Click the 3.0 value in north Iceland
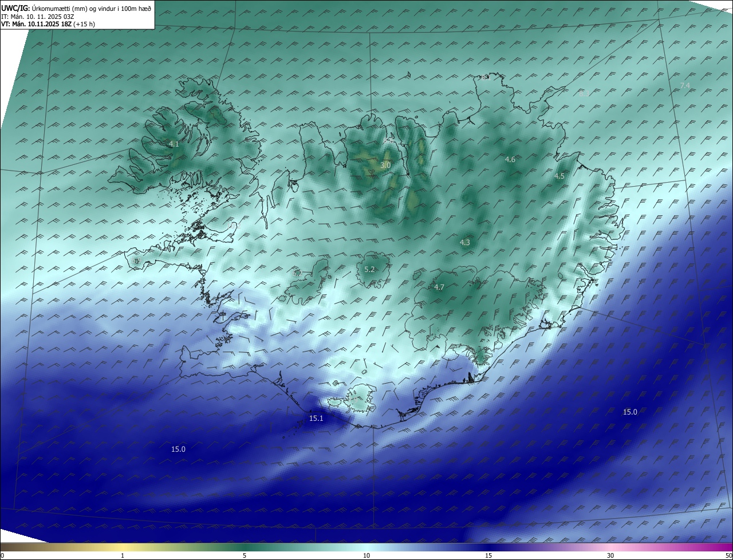Screen dimensions: 733x560 tap(385, 165)
